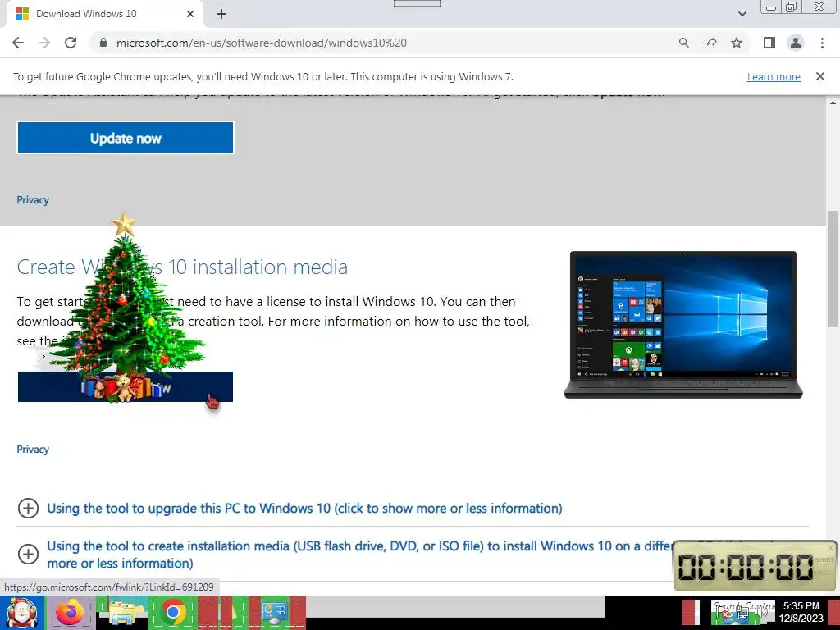Click 'Create Windows 10 installation media' heading
Viewport: 840px width, 630px height.
(182, 267)
